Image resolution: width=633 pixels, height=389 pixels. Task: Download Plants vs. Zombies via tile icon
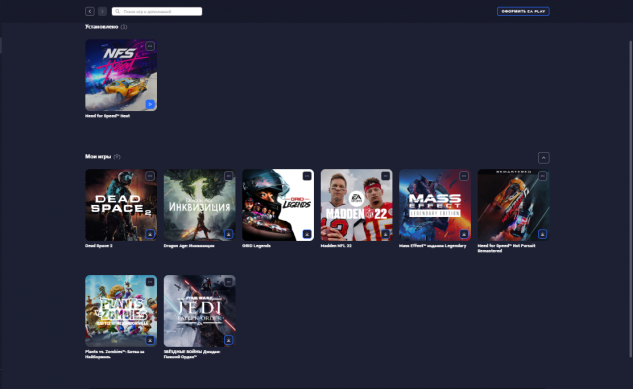point(150,340)
